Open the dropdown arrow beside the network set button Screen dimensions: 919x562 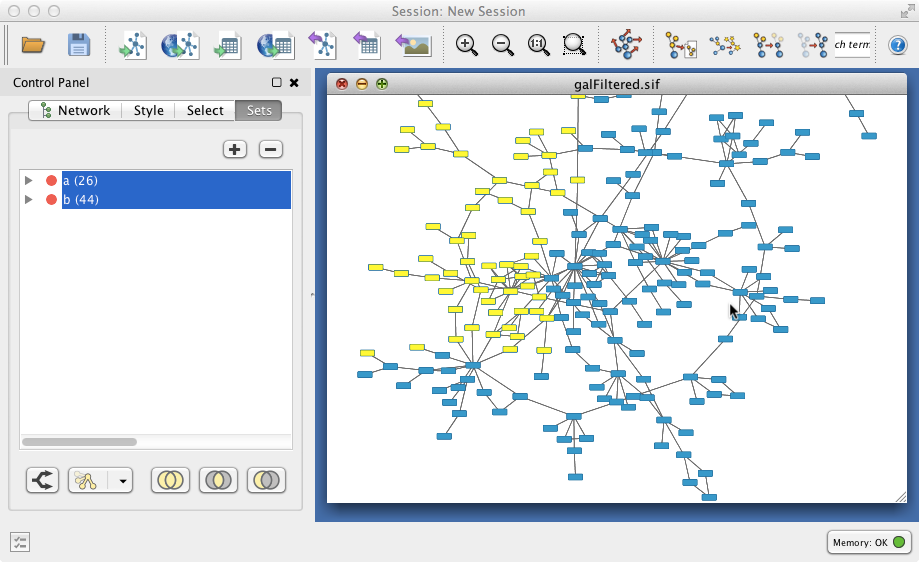(122, 481)
